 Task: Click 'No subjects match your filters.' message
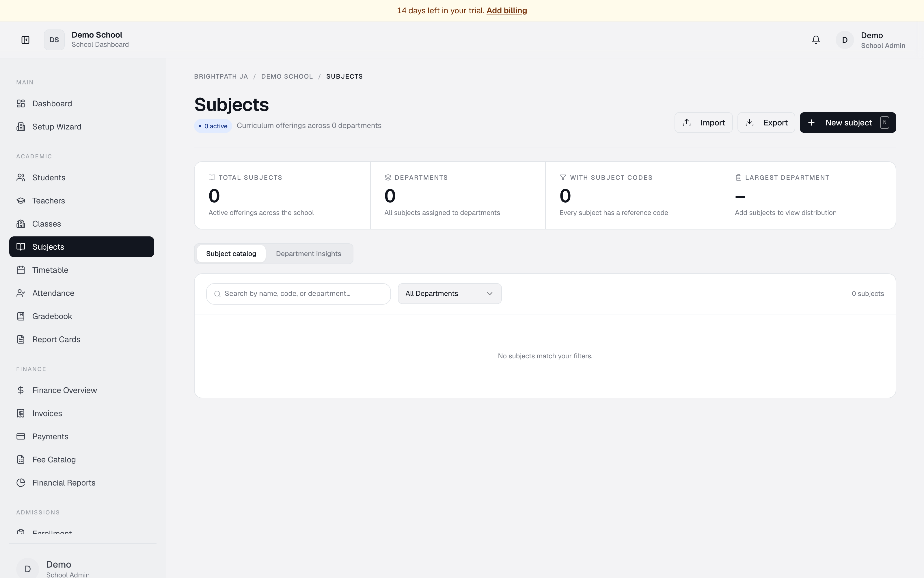pos(545,356)
